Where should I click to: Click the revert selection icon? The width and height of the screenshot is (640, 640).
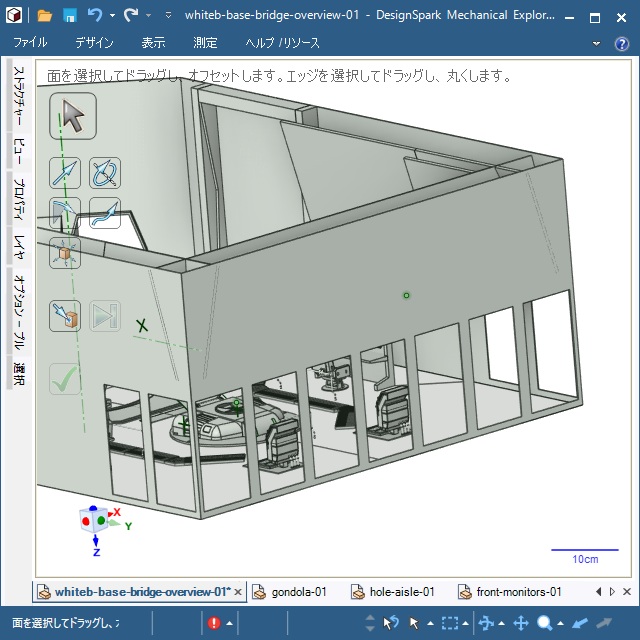(391, 623)
